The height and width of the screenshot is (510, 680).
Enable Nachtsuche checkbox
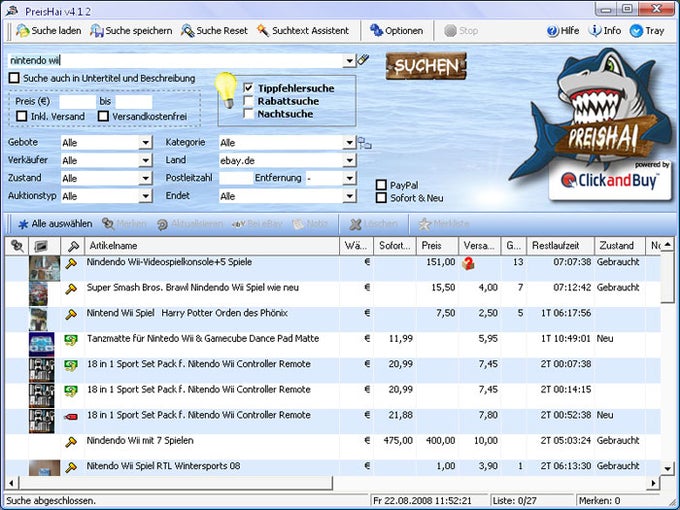[x=248, y=114]
